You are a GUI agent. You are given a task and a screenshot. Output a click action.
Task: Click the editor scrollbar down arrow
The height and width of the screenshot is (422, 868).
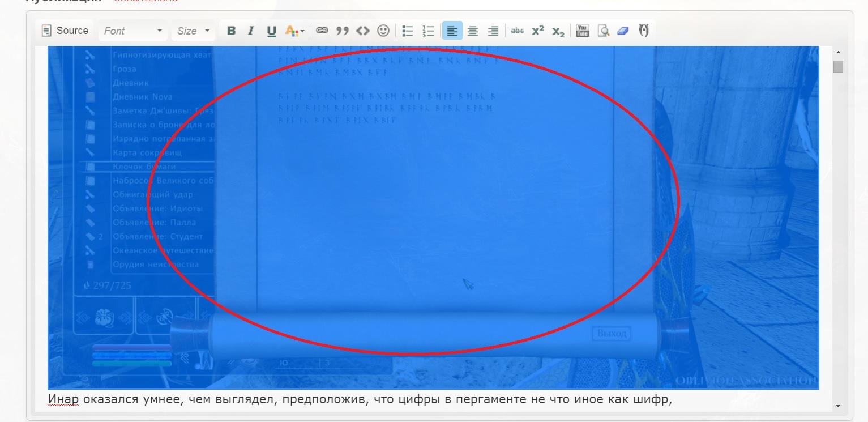point(838,406)
